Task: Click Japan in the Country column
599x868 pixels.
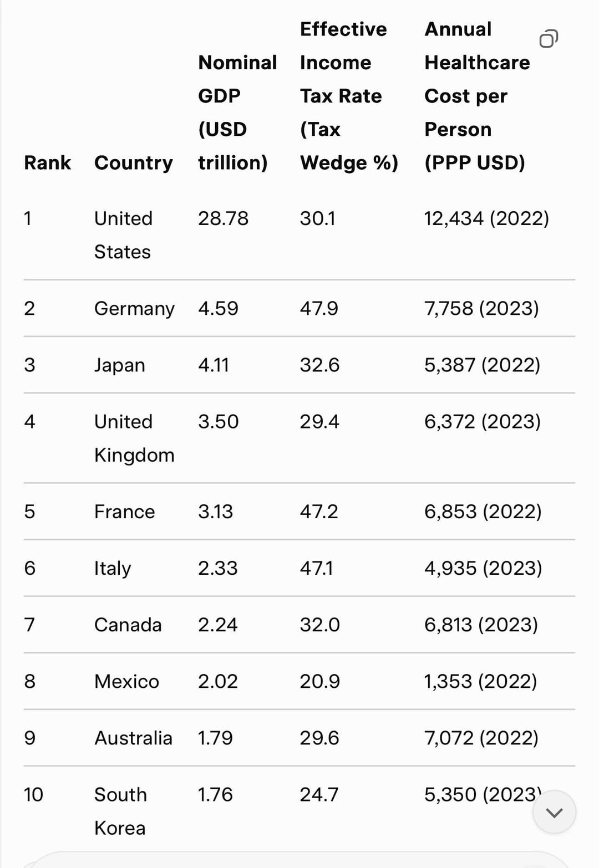Action: coord(120,365)
